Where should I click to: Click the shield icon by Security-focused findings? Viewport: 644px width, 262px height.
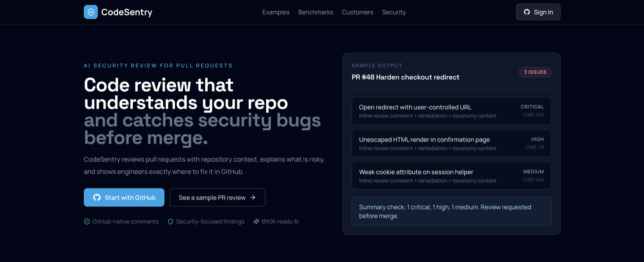pyautogui.click(x=171, y=222)
